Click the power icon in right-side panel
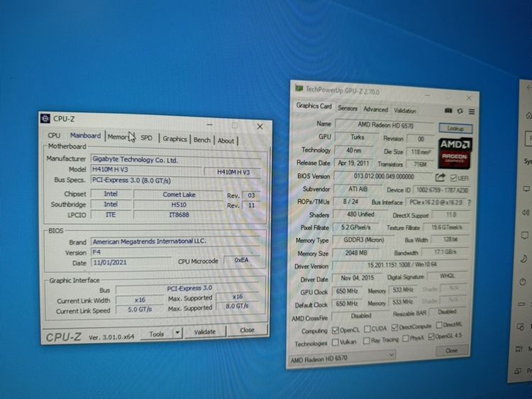 pyautogui.click(x=523, y=282)
